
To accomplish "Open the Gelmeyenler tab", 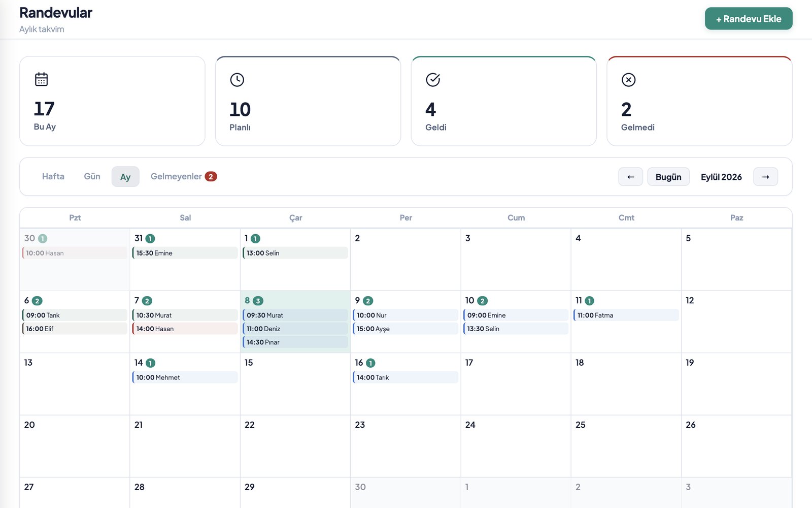I will click(184, 177).
